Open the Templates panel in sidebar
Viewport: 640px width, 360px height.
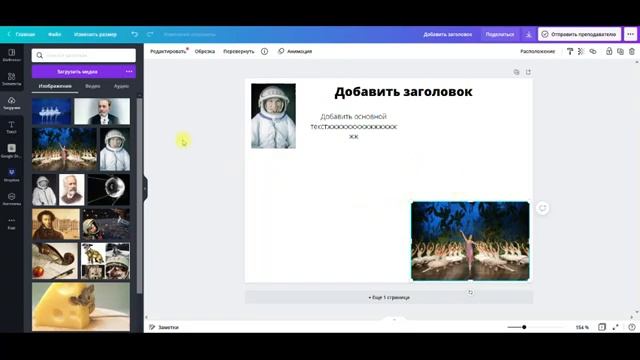tap(11, 55)
